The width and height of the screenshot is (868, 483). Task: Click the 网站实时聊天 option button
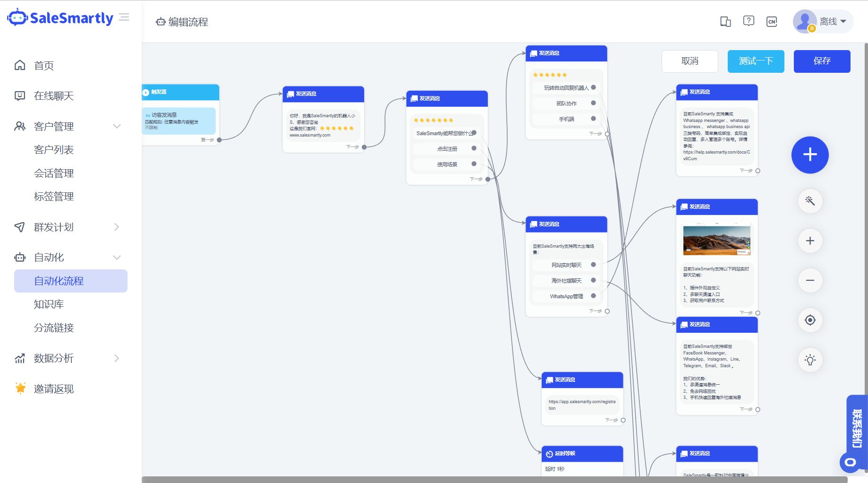pos(566,265)
